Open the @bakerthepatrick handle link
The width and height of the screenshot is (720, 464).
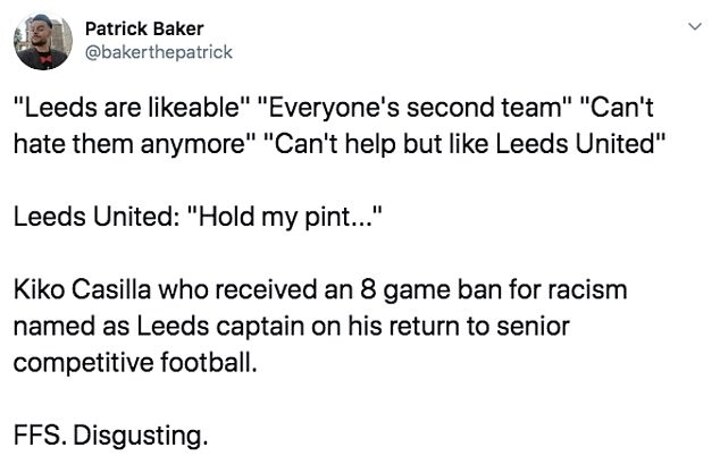pyautogui.click(x=157, y=52)
